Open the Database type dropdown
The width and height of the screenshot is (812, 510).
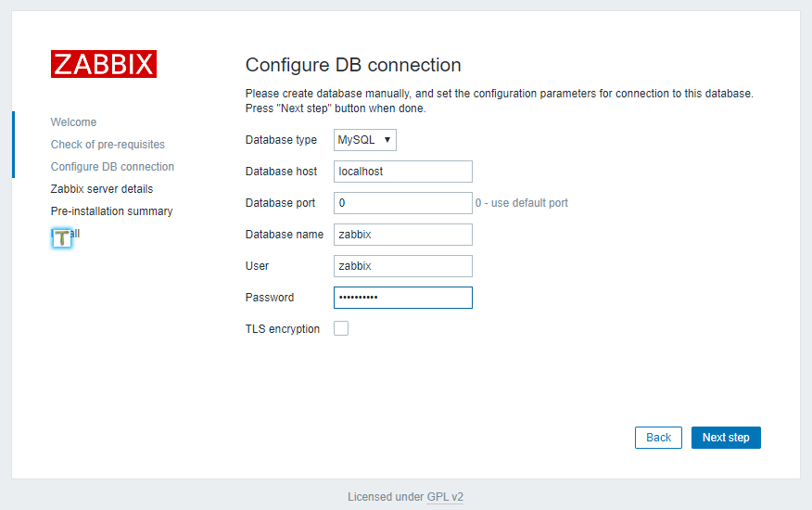tap(365, 140)
